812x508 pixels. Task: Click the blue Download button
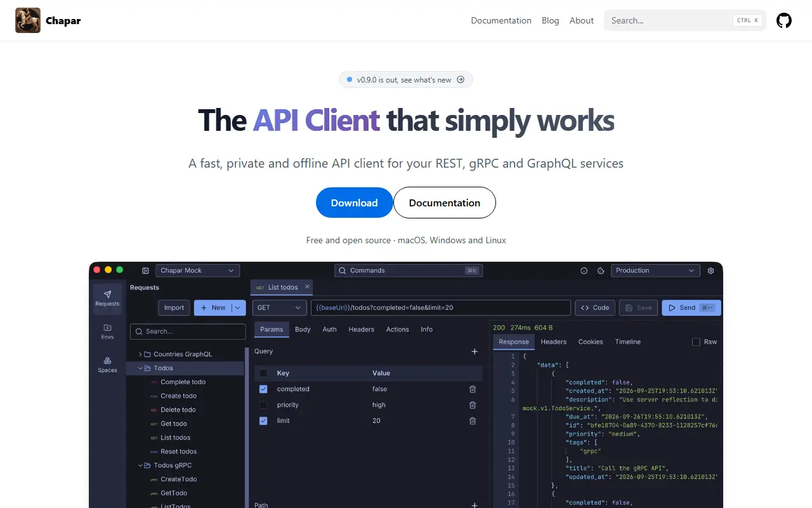(x=355, y=203)
